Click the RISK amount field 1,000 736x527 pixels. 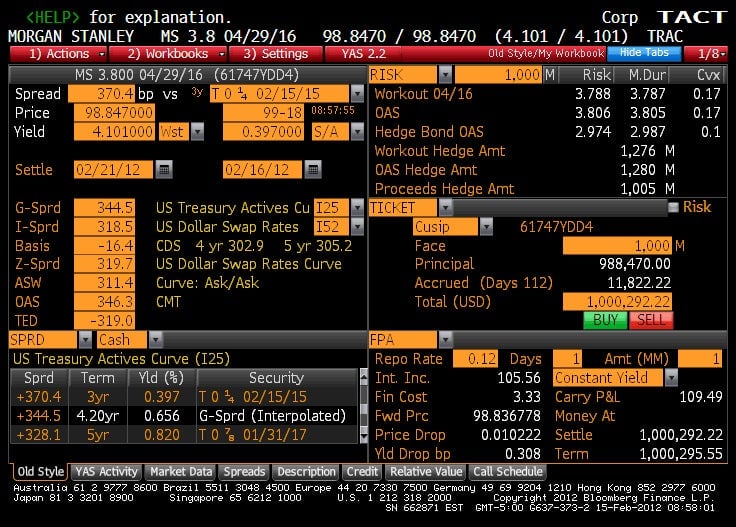coord(499,74)
